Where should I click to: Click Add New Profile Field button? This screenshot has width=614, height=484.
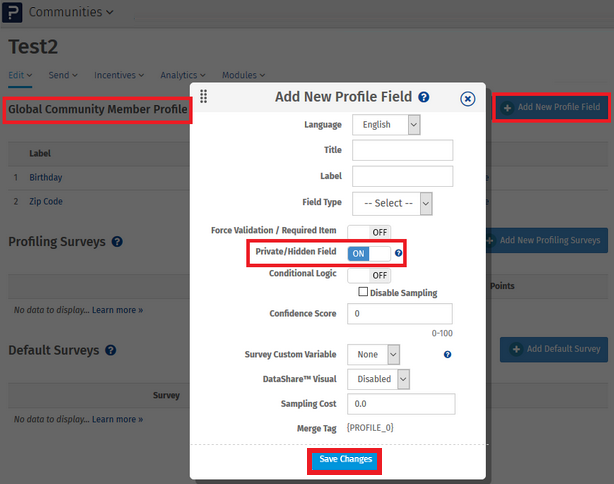tap(552, 107)
